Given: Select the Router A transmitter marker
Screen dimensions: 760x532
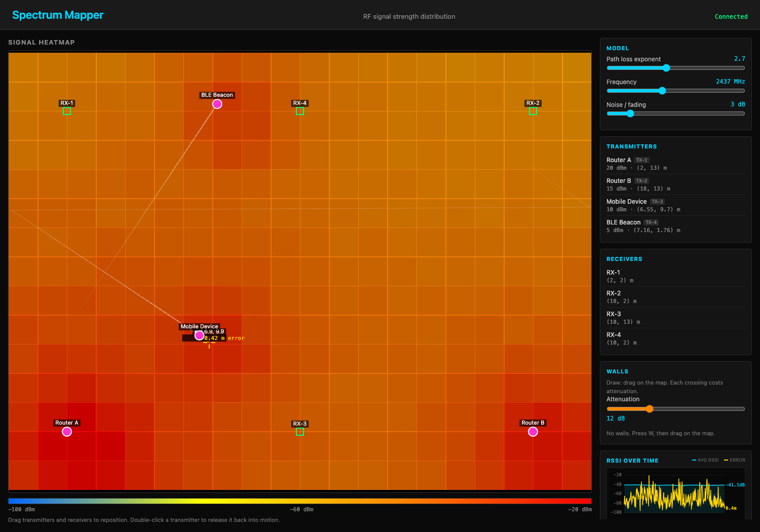Looking at the screenshot, I should (x=67, y=432).
